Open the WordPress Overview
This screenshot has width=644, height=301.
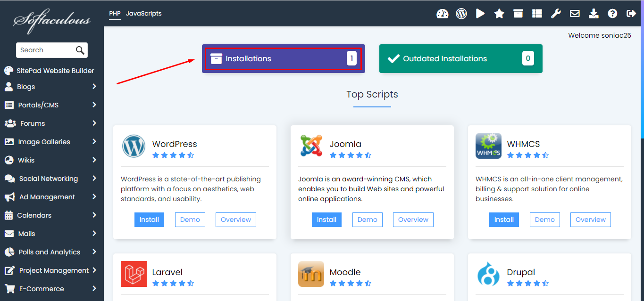236,220
